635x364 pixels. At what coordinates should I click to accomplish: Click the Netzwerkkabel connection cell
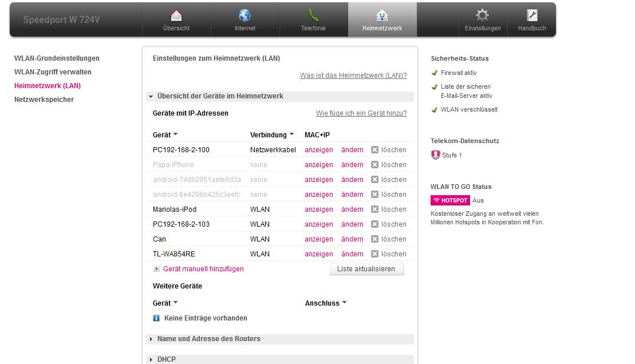[273, 150]
